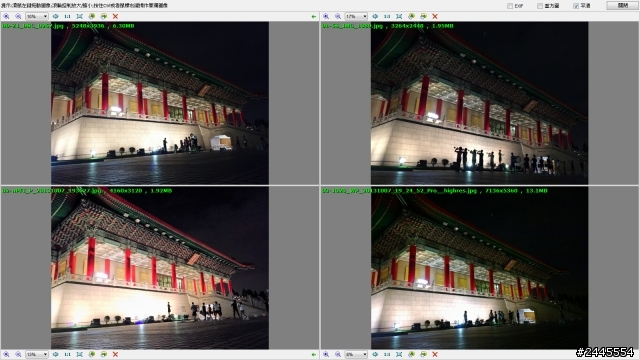Click top-left pane's second green image-action icon
Screen dimensions: 640x360
click(x=104, y=16)
